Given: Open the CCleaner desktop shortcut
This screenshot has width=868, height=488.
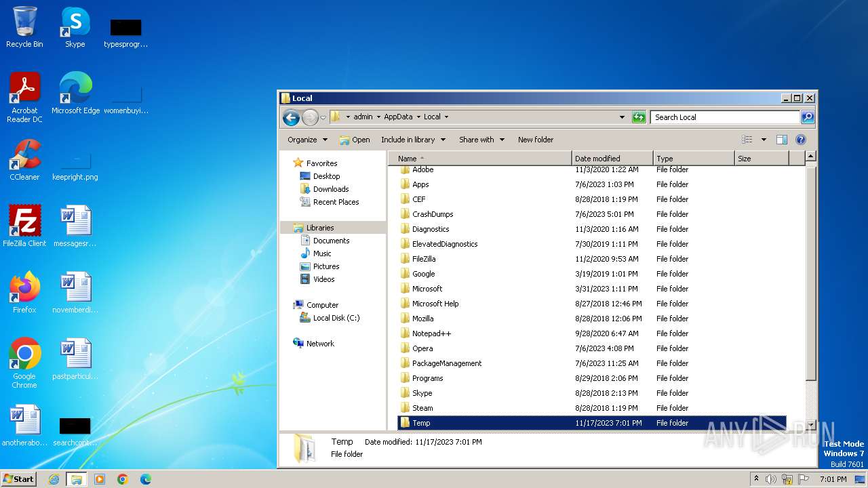Looking at the screenshot, I should pyautogui.click(x=24, y=160).
